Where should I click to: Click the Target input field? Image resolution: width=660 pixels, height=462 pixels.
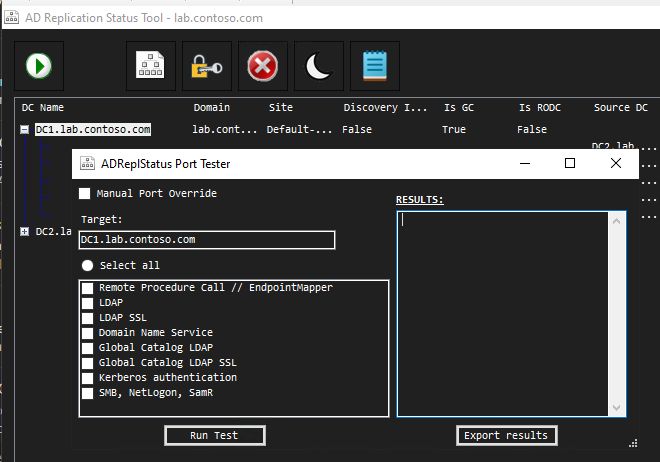pyautogui.click(x=207, y=240)
